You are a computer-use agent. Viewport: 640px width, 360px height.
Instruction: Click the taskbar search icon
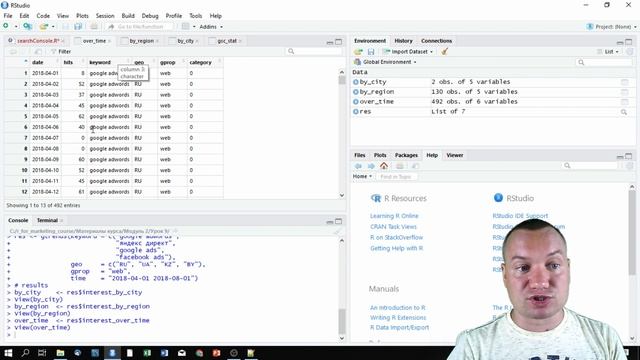25,353
